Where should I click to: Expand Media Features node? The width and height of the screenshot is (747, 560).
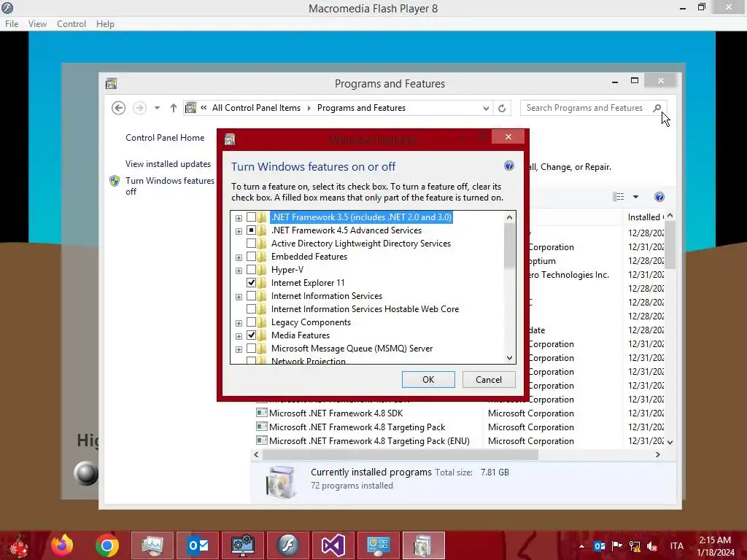click(239, 336)
